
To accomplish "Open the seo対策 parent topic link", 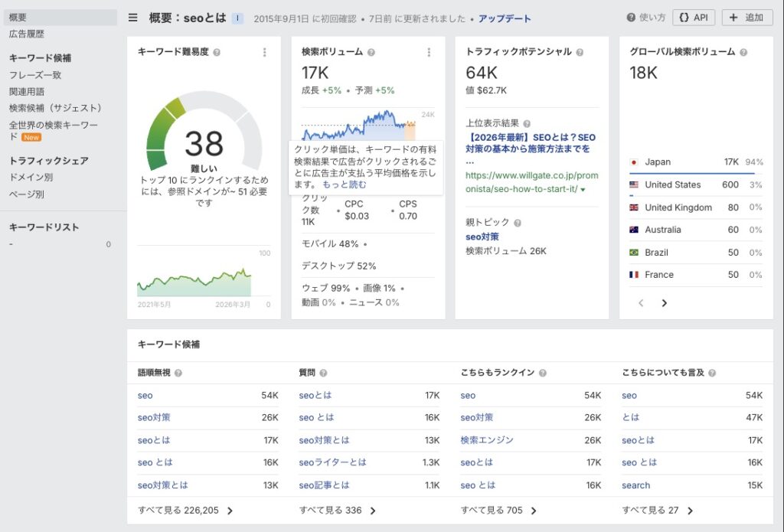I will pos(482,237).
